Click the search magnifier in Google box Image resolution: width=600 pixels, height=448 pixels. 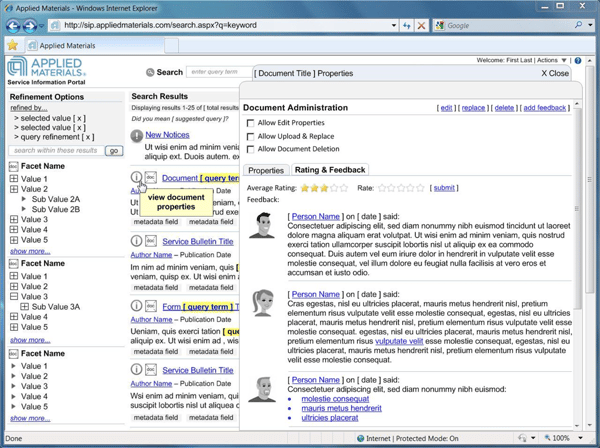pyautogui.click(x=579, y=25)
